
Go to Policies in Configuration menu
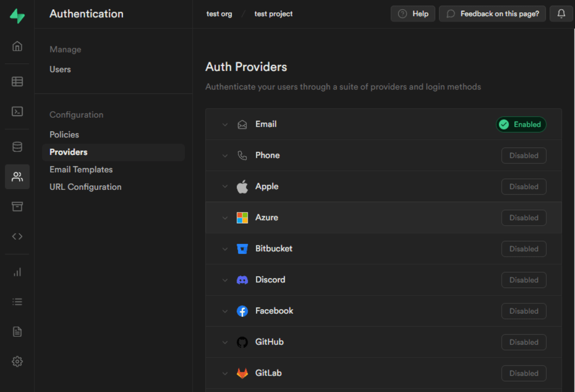[x=64, y=135]
